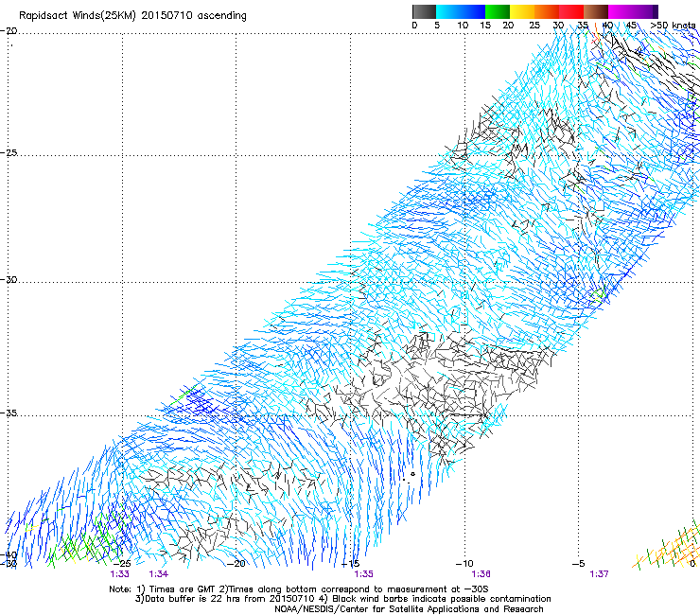Click the small island marker near -37S, -12W
Viewport: 700px width, 615px height.
coord(413,474)
